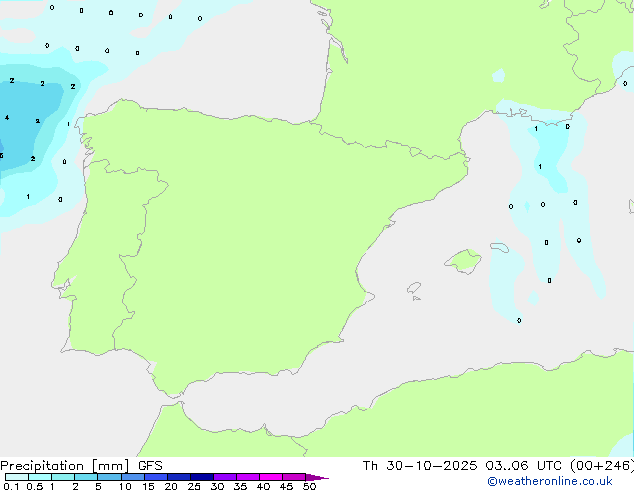
Task: Click the 15–20 mm blue legend swatch
Action: 156,477
